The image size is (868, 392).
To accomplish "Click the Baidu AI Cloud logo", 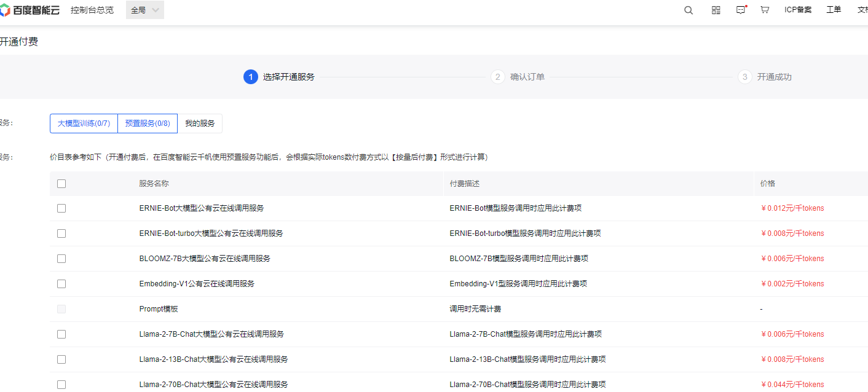I will [x=30, y=10].
